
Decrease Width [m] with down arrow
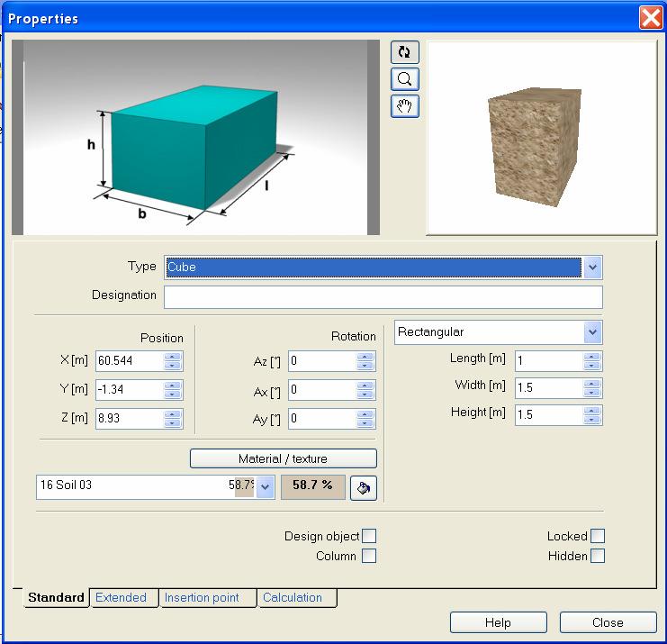tap(592, 393)
